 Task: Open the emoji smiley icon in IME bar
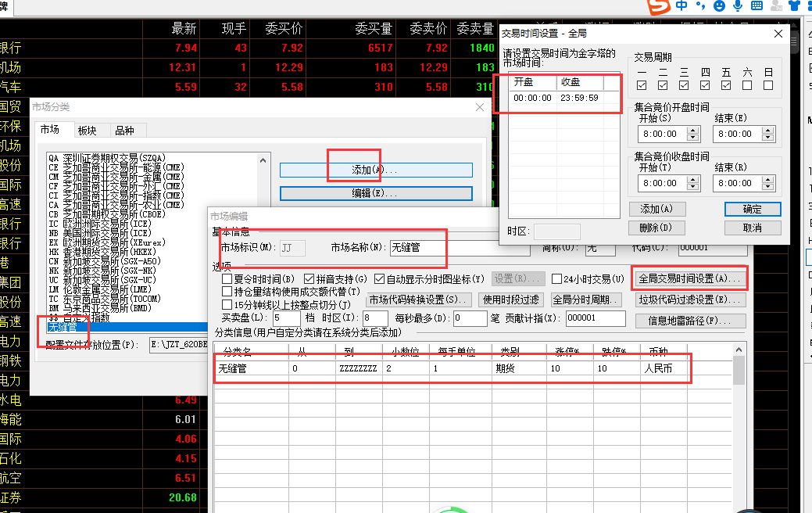pos(719,5)
